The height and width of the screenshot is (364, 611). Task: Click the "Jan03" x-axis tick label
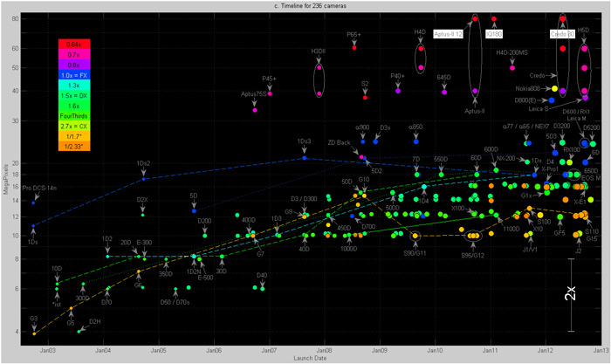(x=47, y=350)
